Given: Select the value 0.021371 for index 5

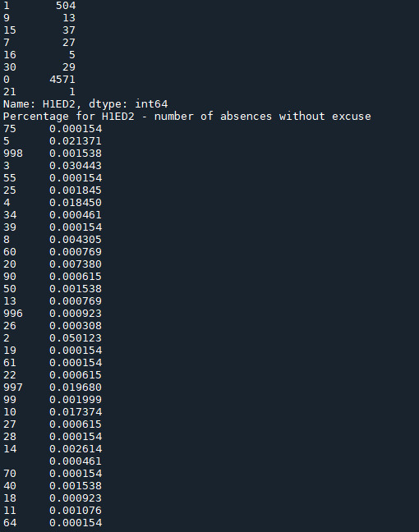Looking at the screenshot, I should (x=76, y=141).
